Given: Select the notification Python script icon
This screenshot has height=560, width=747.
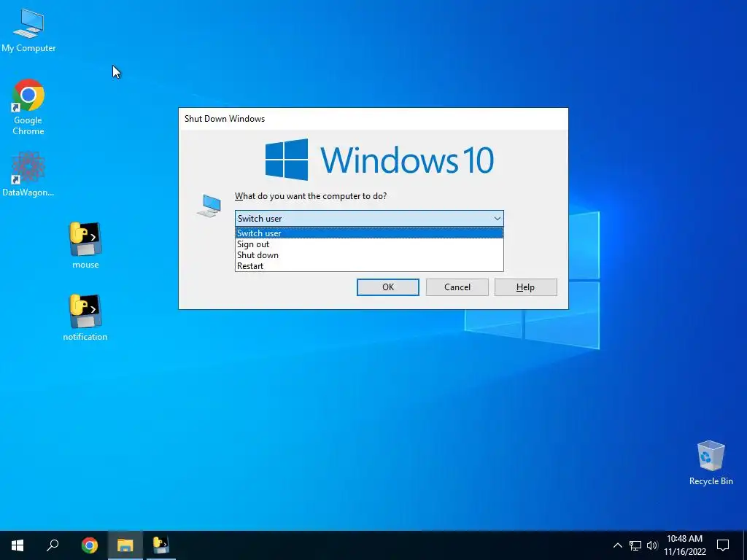Looking at the screenshot, I should pos(85,318).
